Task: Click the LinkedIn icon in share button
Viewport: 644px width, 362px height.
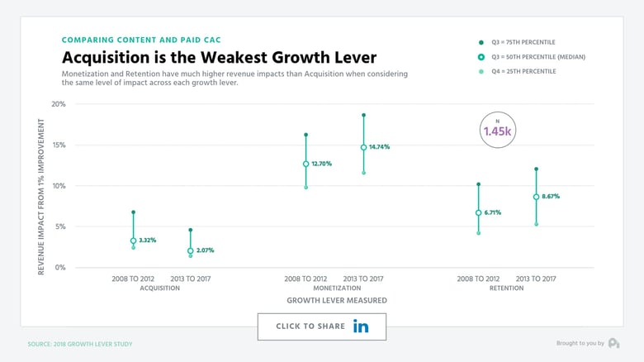Action: pos(361,326)
